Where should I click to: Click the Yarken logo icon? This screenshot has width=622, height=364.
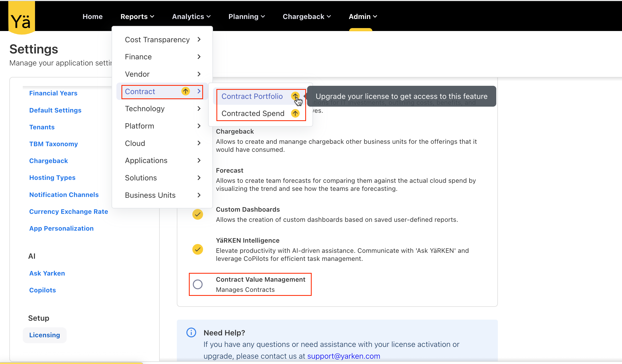21,18
